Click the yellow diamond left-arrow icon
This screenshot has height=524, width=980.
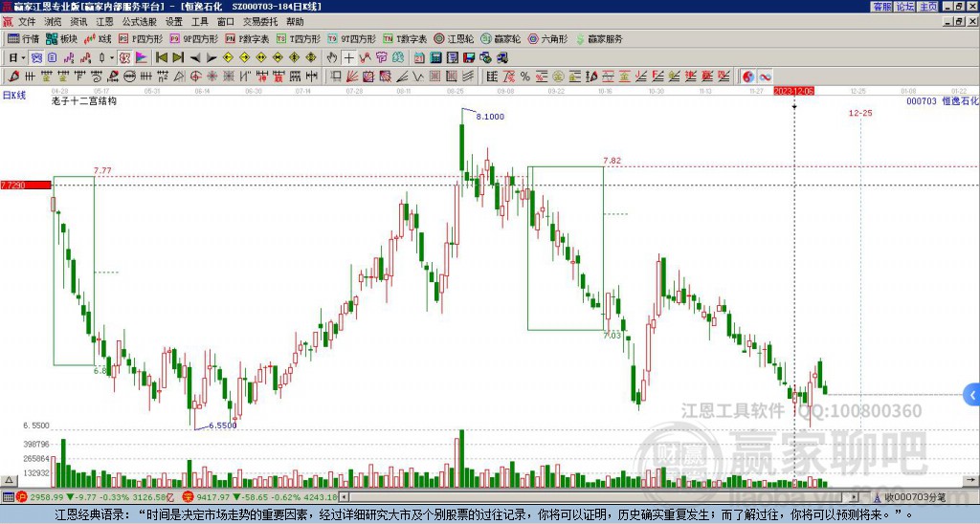tap(228, 58)
